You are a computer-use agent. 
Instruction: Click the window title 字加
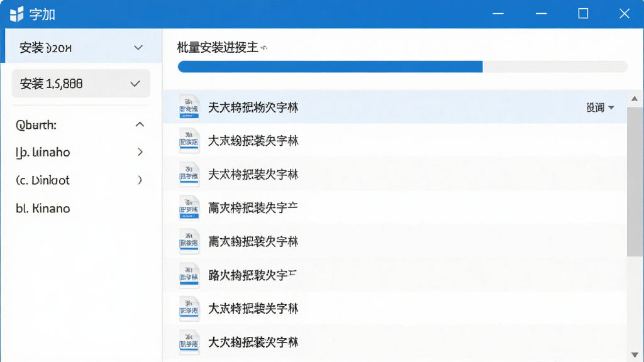point(42,15)
